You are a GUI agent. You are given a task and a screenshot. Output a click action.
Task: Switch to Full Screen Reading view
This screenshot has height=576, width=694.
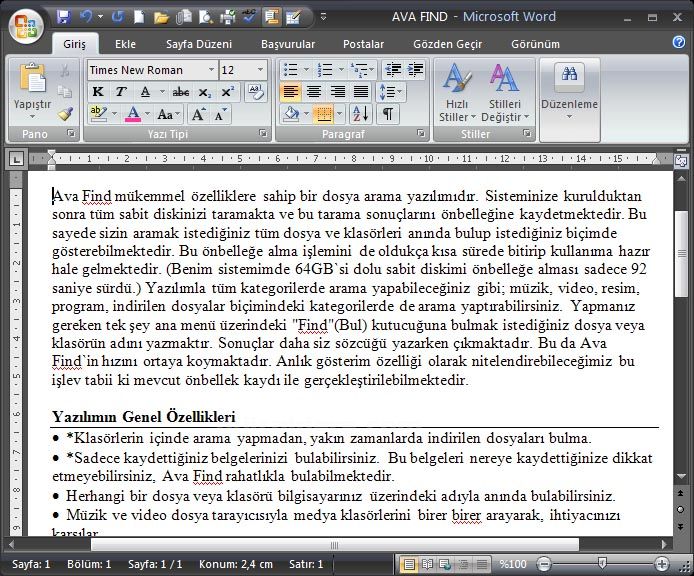click(x=428, y=564)
